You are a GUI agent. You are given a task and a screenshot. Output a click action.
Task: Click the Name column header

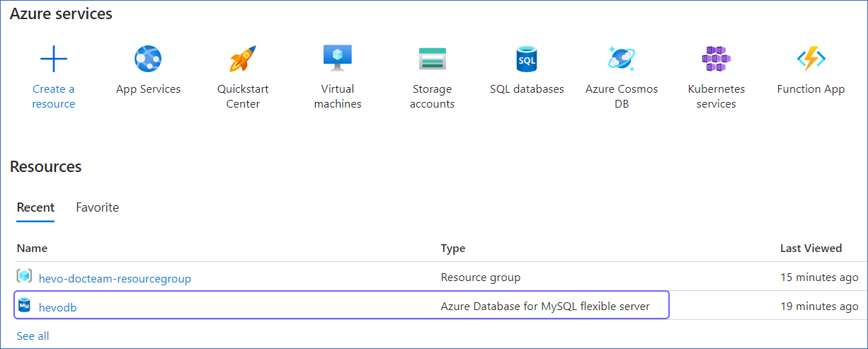coord(32,248)
